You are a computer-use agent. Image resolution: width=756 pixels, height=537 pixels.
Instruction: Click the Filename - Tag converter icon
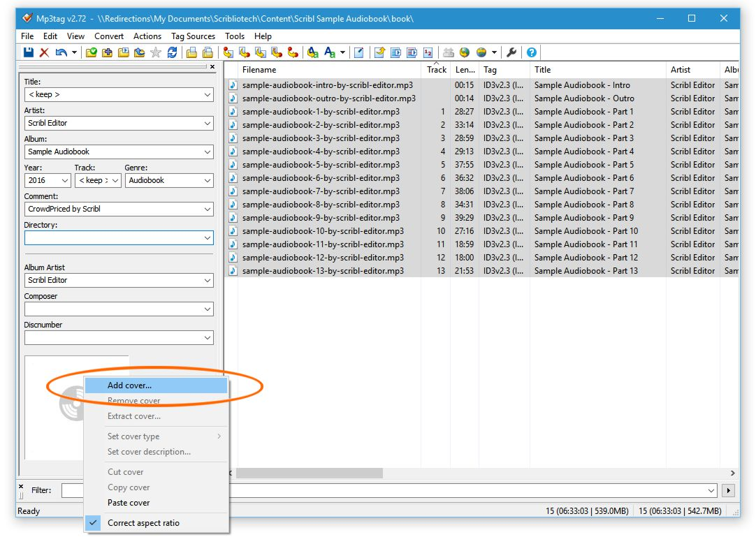(245, 52)
